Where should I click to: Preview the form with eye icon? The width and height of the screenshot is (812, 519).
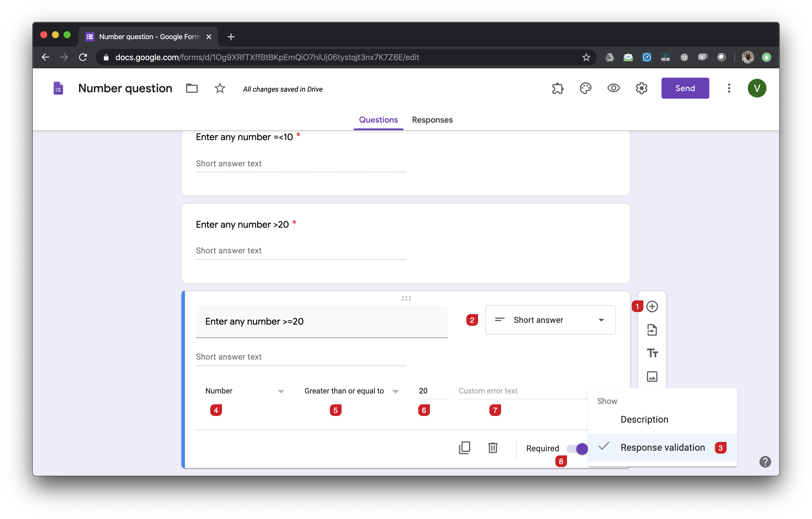click(613, 88)
